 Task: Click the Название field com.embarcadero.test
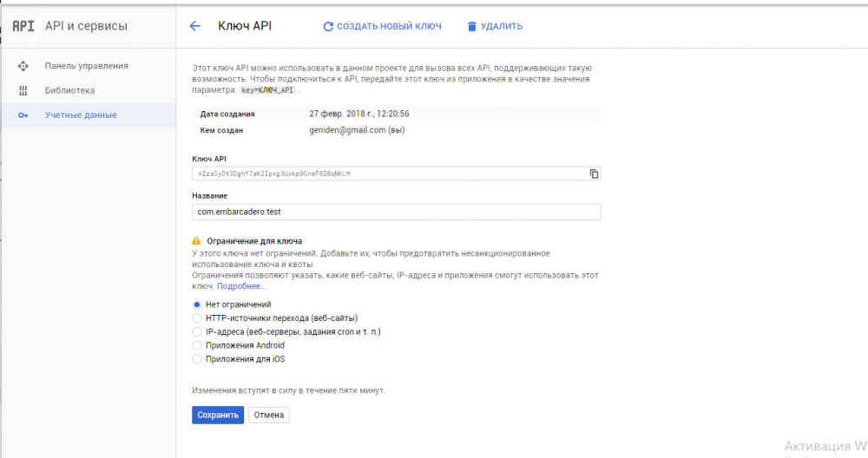click(396, 212)
